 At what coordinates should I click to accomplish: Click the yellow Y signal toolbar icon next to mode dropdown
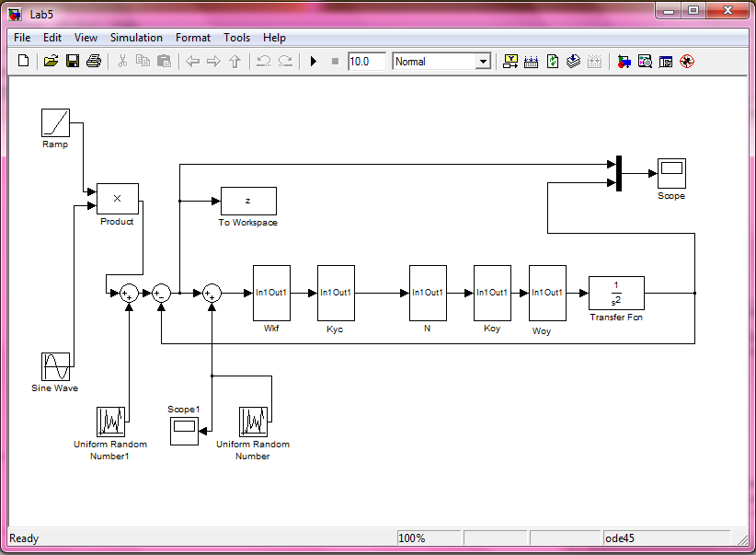click(510, 62)
